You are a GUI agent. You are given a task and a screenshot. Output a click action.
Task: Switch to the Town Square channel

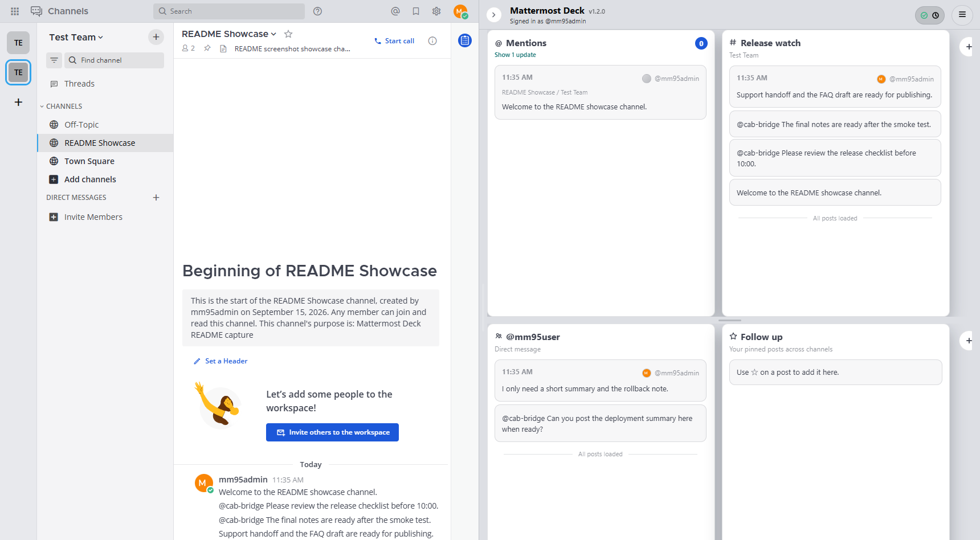(x=105, y=161)
